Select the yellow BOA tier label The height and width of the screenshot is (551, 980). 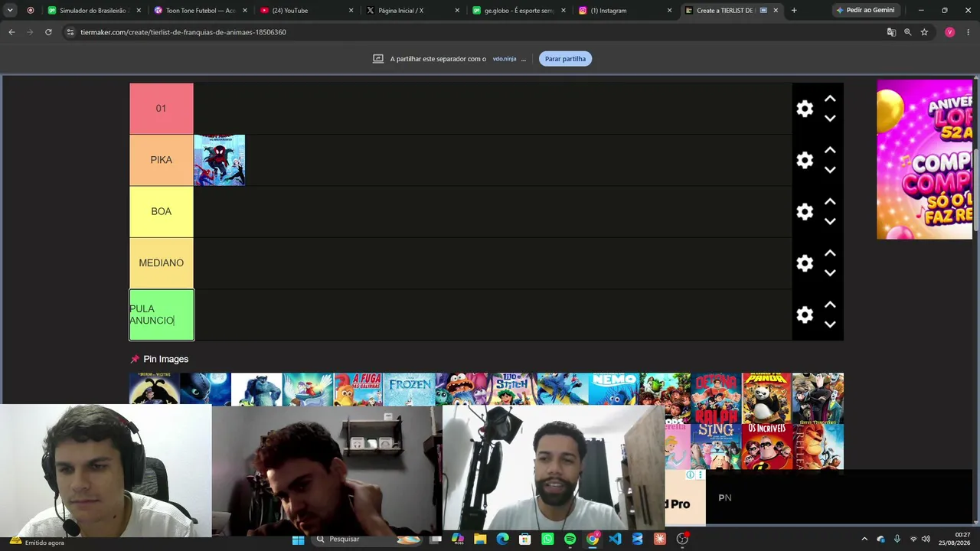tap(161, 211)
